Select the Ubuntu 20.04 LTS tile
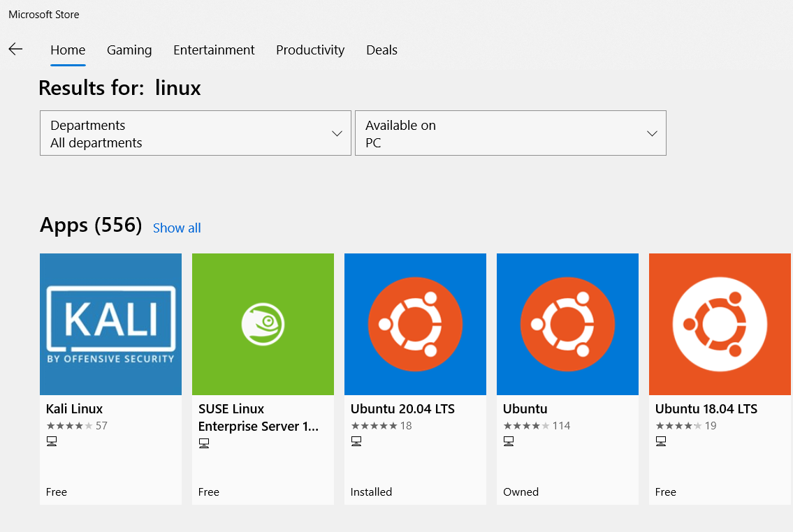The image size is (793, 532). coord(415,324)
